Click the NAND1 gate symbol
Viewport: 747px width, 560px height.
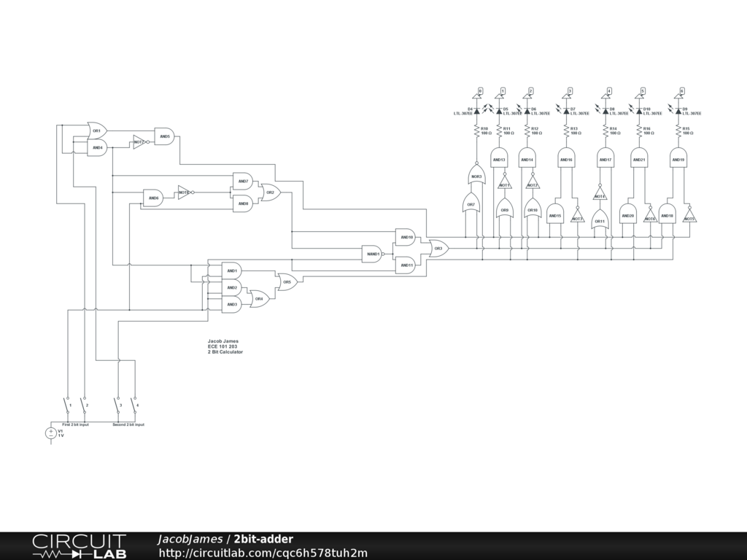pyautogui.click(x=372, y=254)
